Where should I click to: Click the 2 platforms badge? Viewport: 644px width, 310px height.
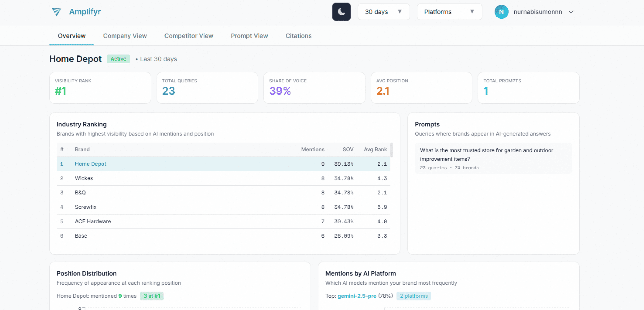414,296
